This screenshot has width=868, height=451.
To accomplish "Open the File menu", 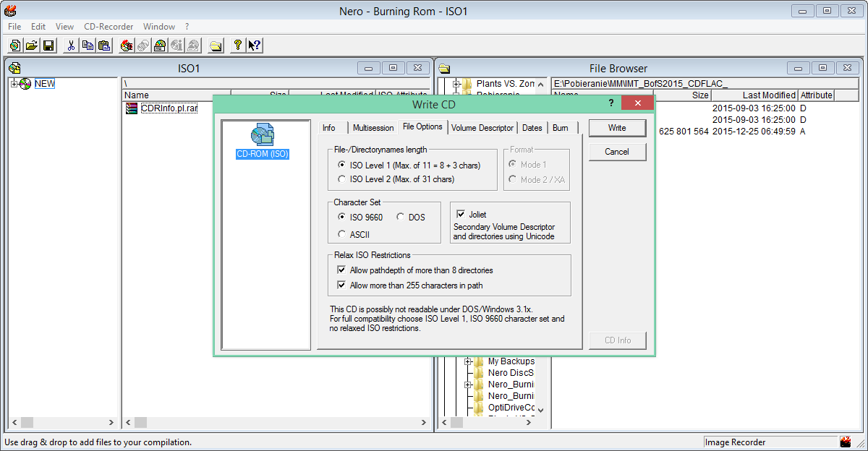I will click(14, 27).
